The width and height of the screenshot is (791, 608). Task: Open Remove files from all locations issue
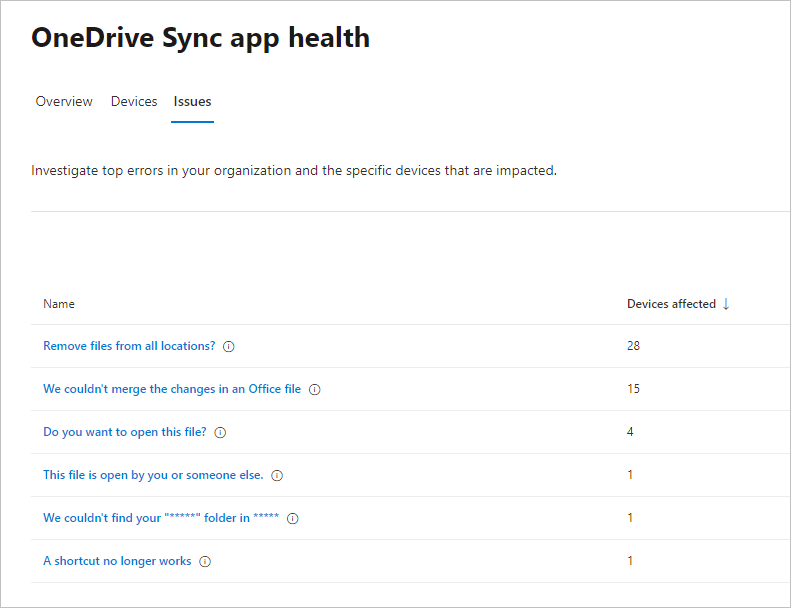129,346
